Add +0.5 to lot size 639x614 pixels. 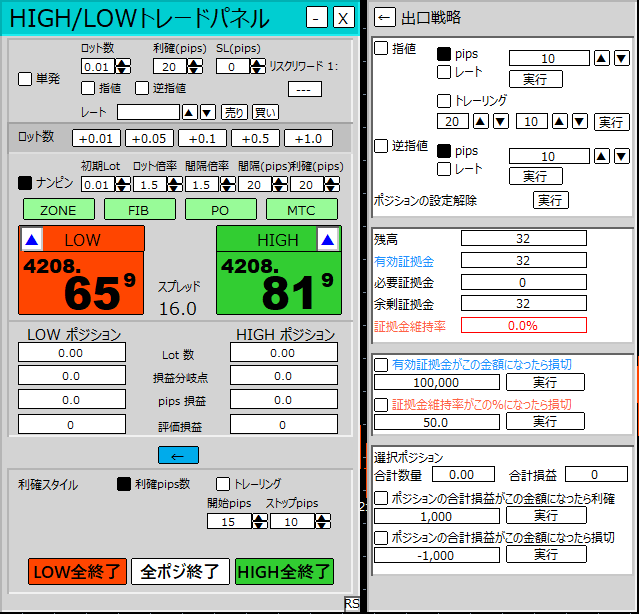pos(255,138)
